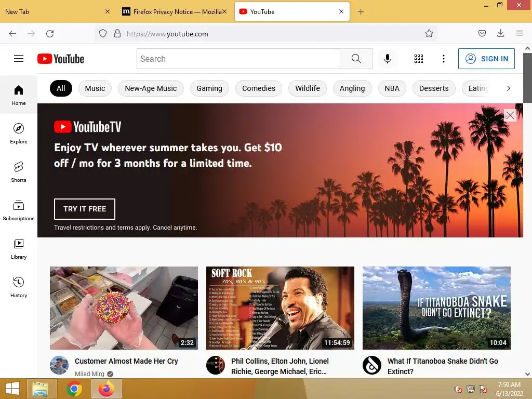Select the All filter chip
The height and width of the screenshot is (399, 532).
click(x=61, y=88)
